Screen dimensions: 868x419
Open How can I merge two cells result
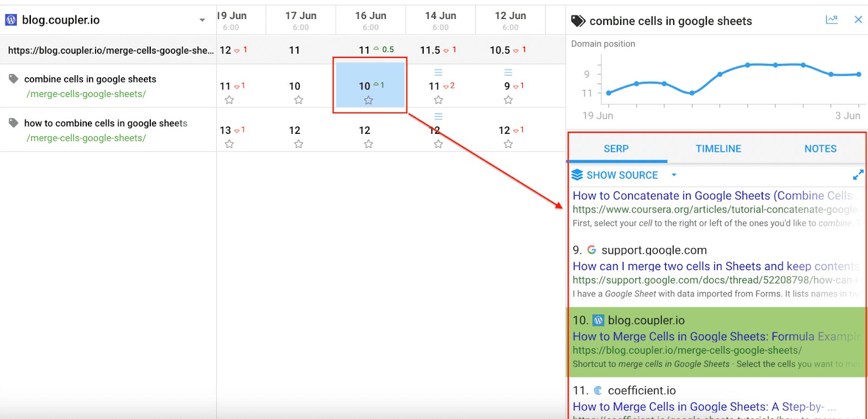(716, 266)
